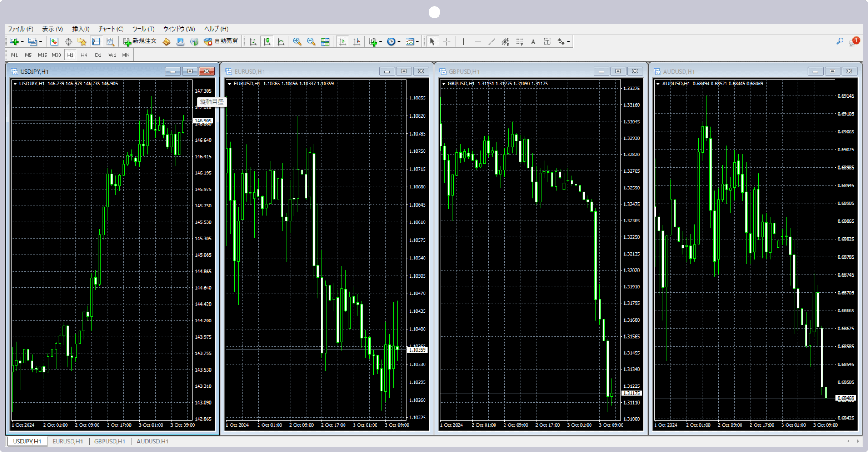Expand the chart templates dropdown
The height and width of the screenshot is (452, 868).
coord(417,42)
